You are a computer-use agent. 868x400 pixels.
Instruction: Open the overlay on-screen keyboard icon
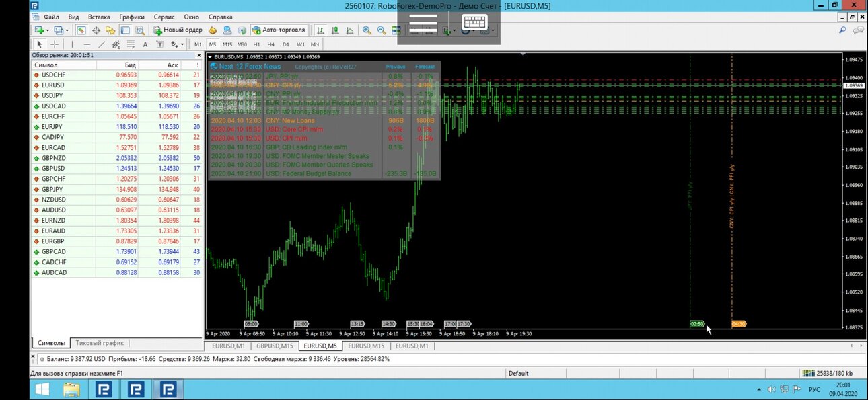[474, 23]
